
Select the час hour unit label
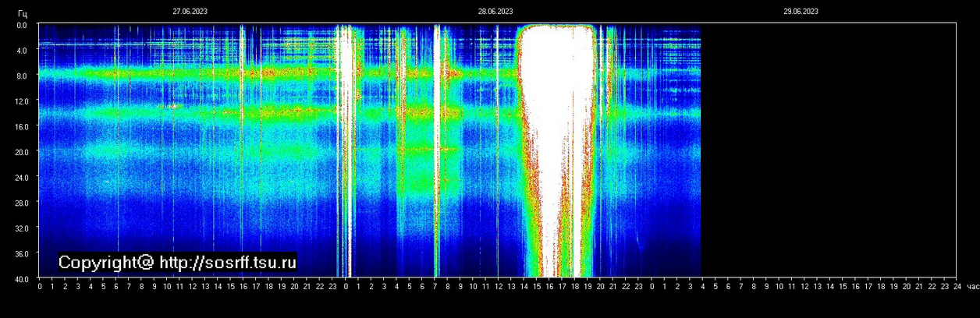[x=972, y=287]
